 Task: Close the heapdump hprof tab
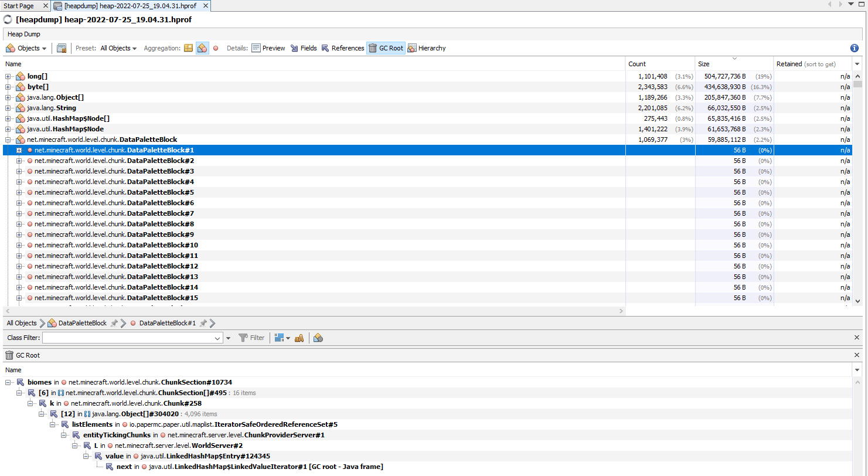205,6
